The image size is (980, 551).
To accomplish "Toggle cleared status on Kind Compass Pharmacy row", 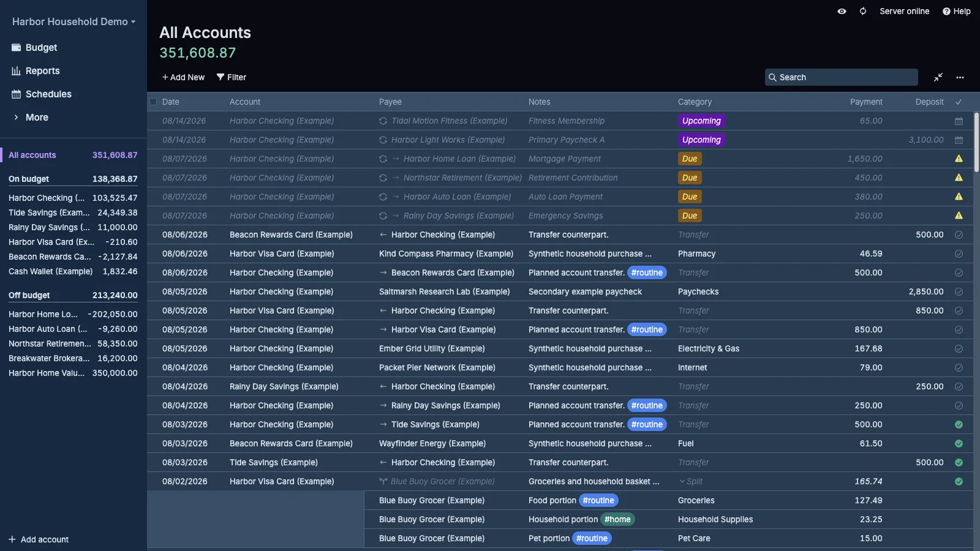I will point(959,253).
